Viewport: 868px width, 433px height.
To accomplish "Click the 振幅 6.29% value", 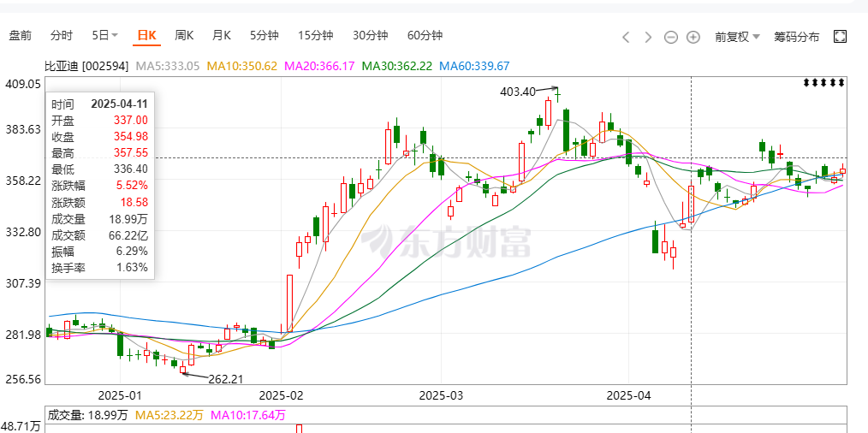I will (x=132, y=252).
